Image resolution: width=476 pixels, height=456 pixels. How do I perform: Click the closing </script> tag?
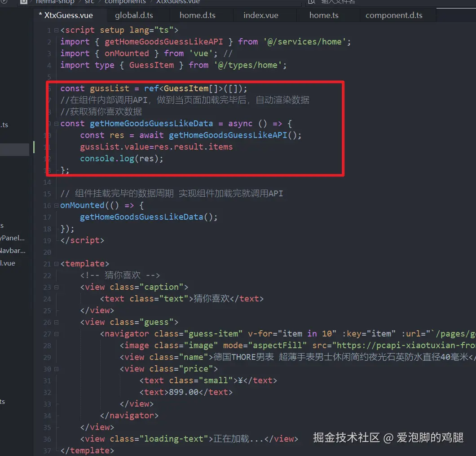(82, 240)
